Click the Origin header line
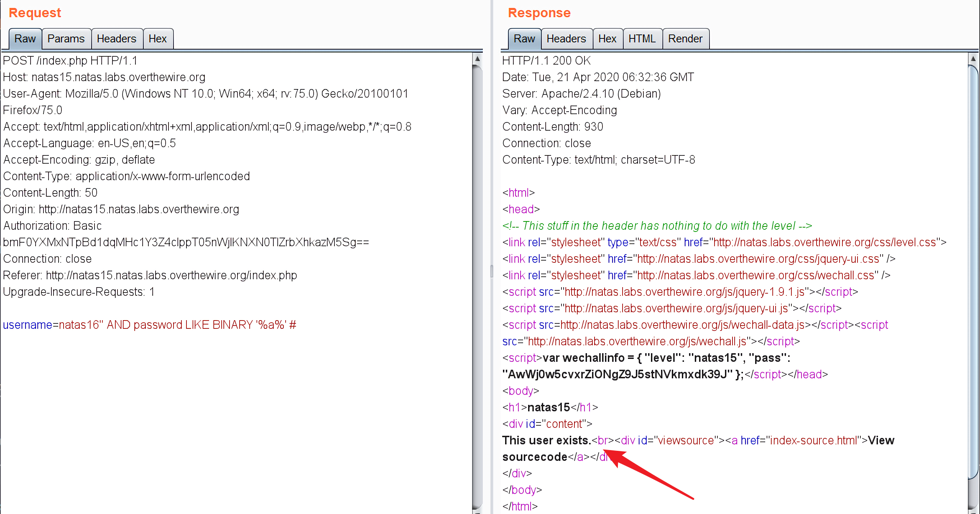980x514 pixels. (x=121, y=209)
